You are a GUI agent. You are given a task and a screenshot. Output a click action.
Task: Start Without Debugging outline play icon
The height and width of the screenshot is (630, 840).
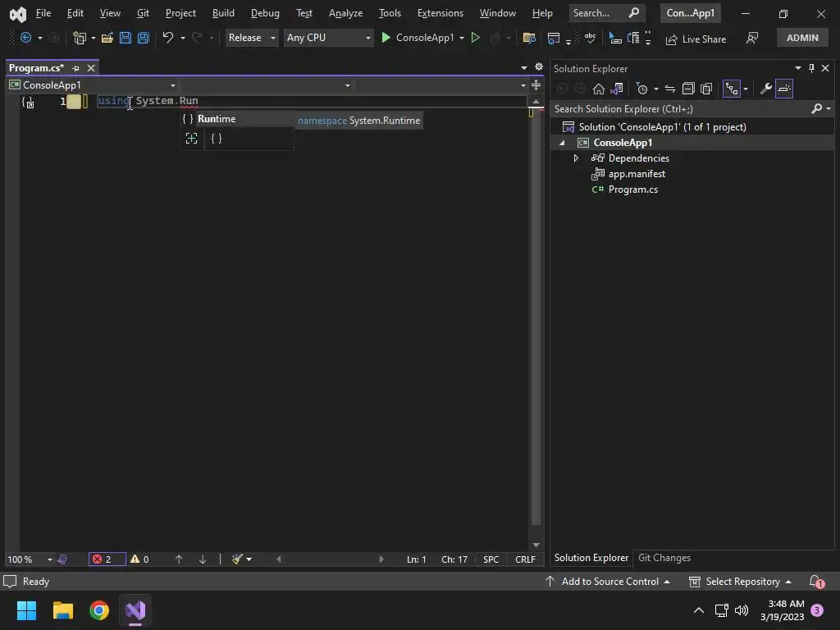475,38
